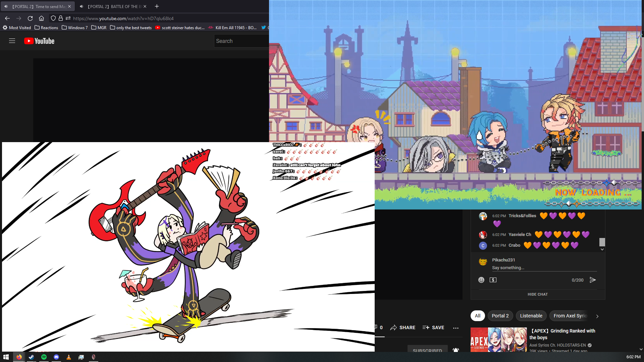Go to YouTube home via logo
Screen dimensions: 644x362
click(39, 41)
